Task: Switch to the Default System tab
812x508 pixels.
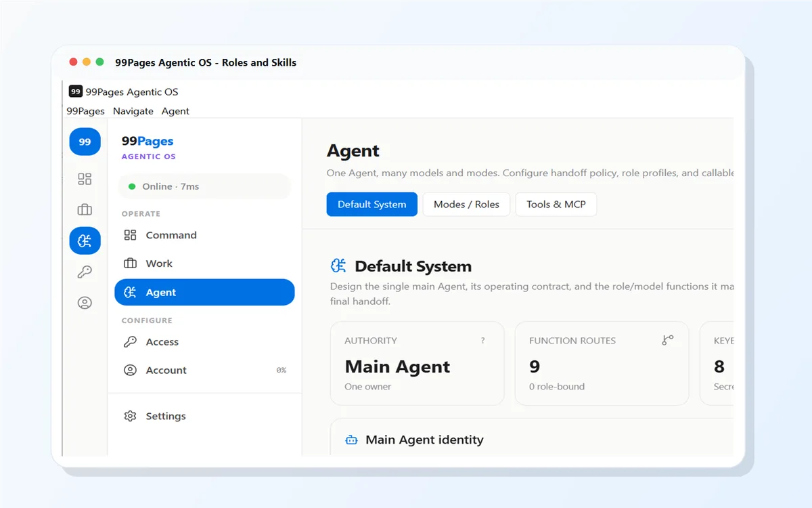Action: click(x=372, y=204)
